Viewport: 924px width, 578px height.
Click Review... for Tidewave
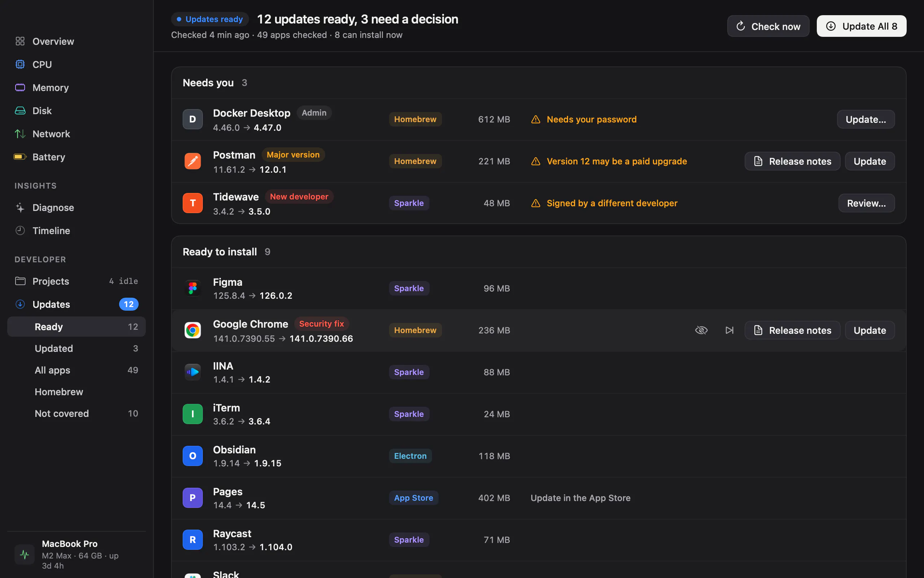[x=866, y=203]
